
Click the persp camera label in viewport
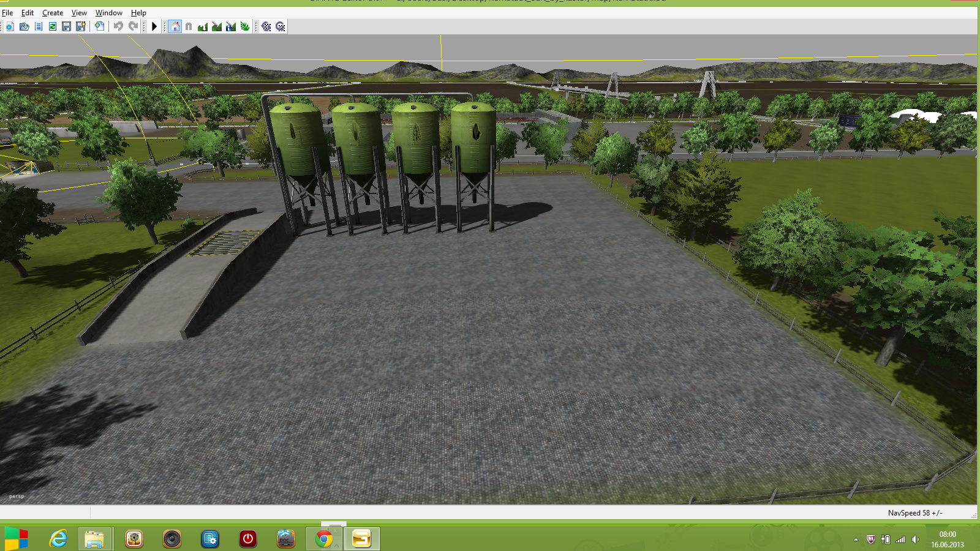tap(17, 497)
